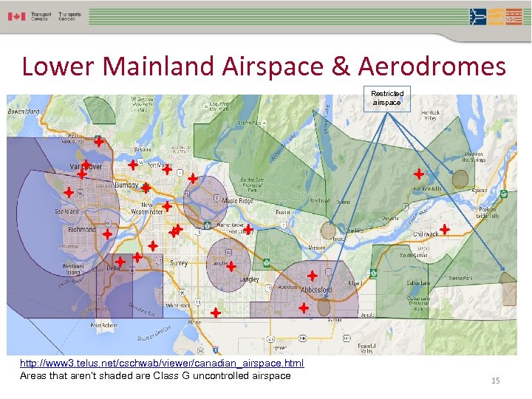
Task: Click the Vancouver map label
Action: click(86, 166)
